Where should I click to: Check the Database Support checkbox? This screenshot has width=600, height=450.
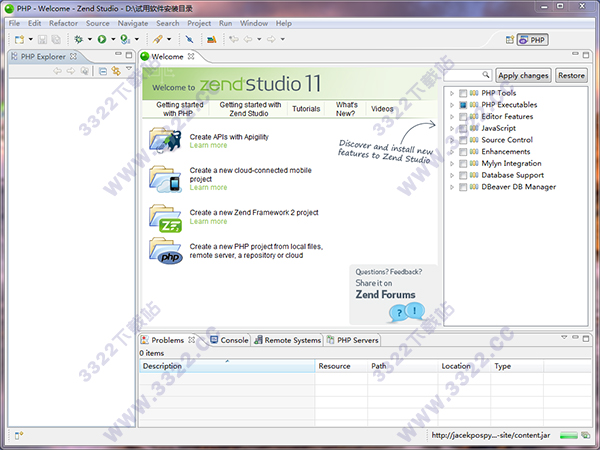click(x=463, y=175)
